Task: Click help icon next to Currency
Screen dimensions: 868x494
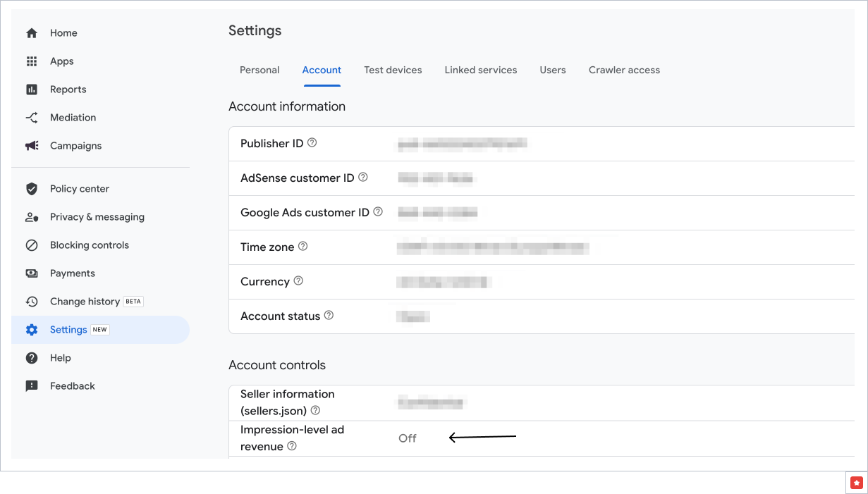Action: point(298,281)
